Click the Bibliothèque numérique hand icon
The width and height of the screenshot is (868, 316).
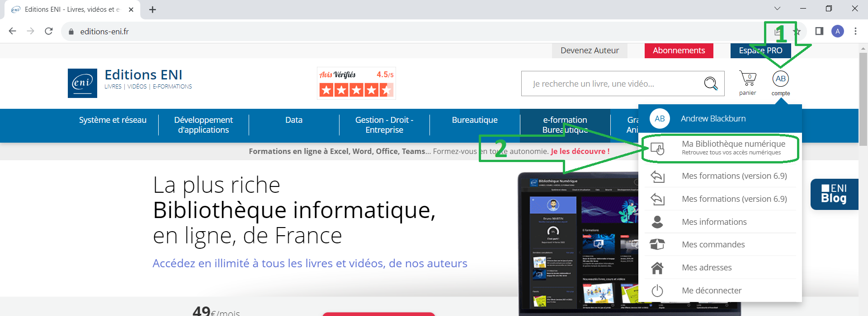point(657,148)
